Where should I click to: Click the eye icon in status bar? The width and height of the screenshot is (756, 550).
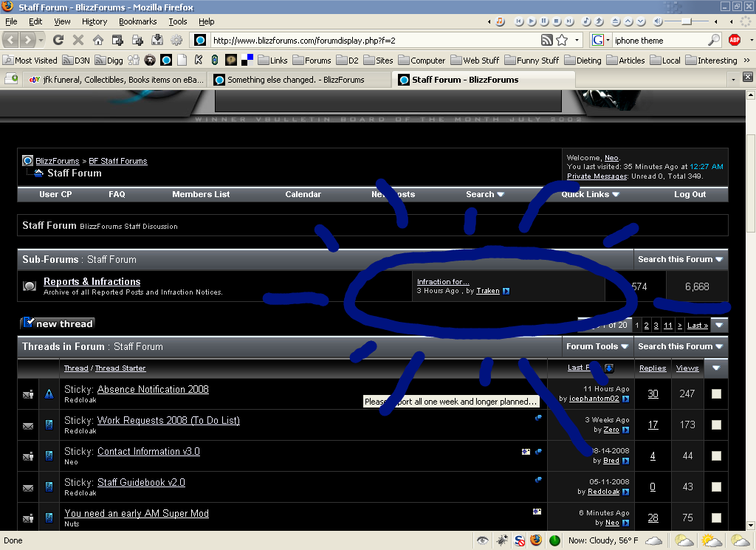tap(482, 540)
